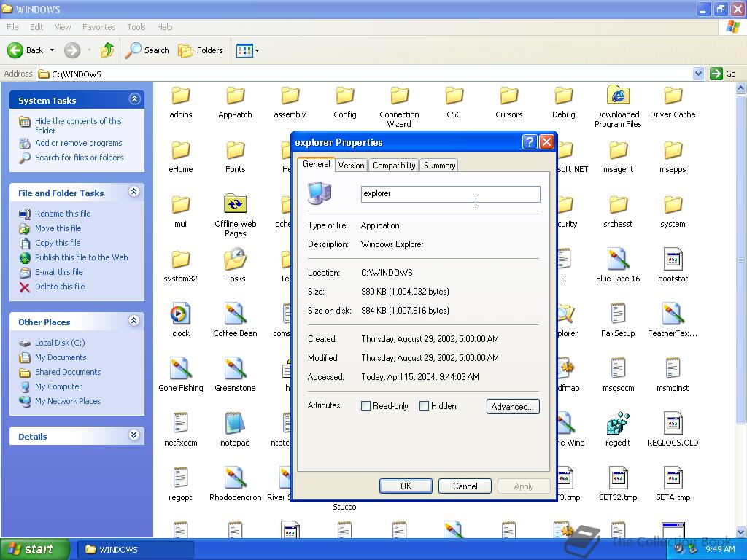Click OK in explorer Properties
The width and height of the screenshot is (747, 560).
406,486
